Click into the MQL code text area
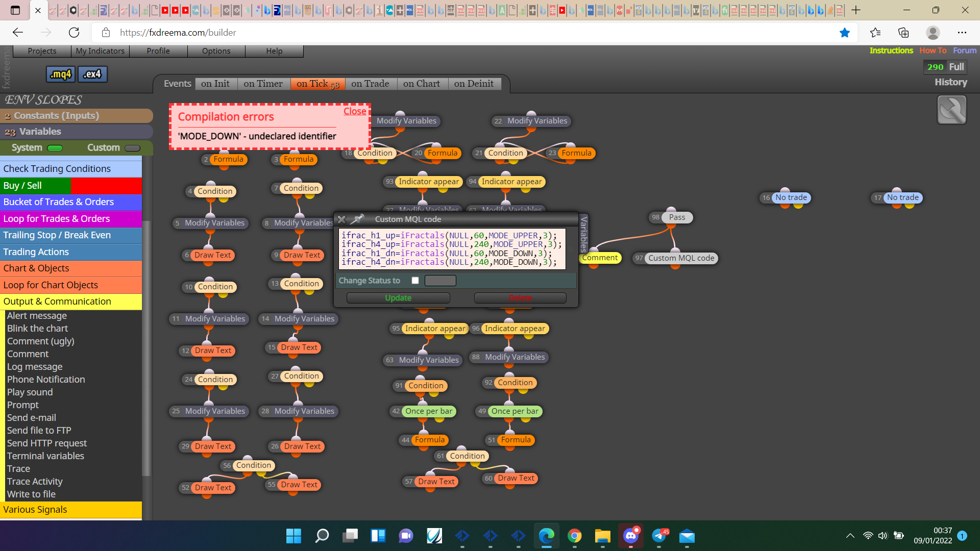980x551 pixels. 452,249
